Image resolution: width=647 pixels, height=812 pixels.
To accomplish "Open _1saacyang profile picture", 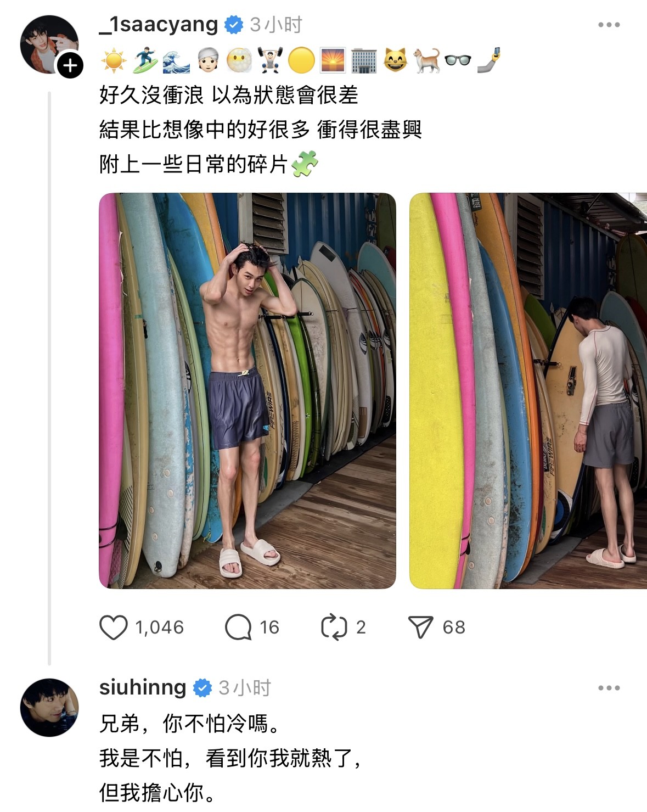I will point(48,44).
